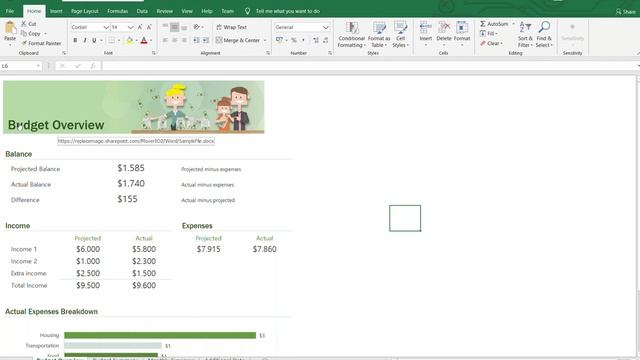The width and height of the screenshot is (640, 360).
Task: Align text to the top of the cell
Action: click(165, 27)
